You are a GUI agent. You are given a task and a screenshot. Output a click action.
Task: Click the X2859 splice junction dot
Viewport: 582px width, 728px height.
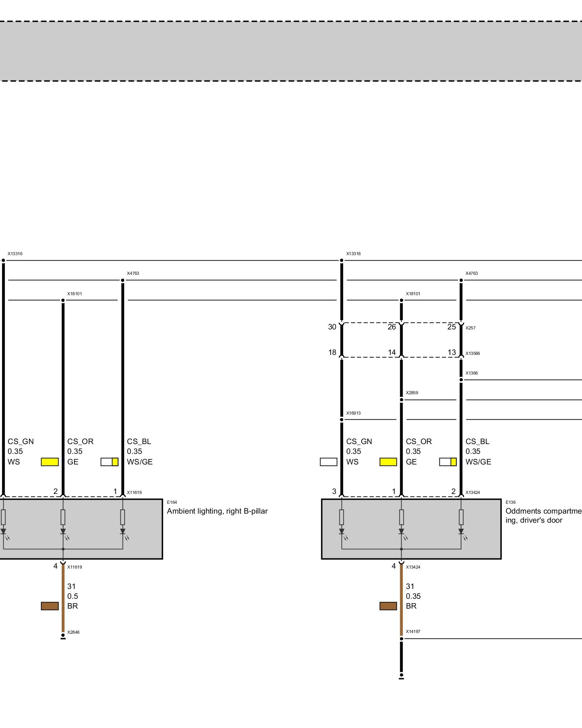[x=401, y=400]
